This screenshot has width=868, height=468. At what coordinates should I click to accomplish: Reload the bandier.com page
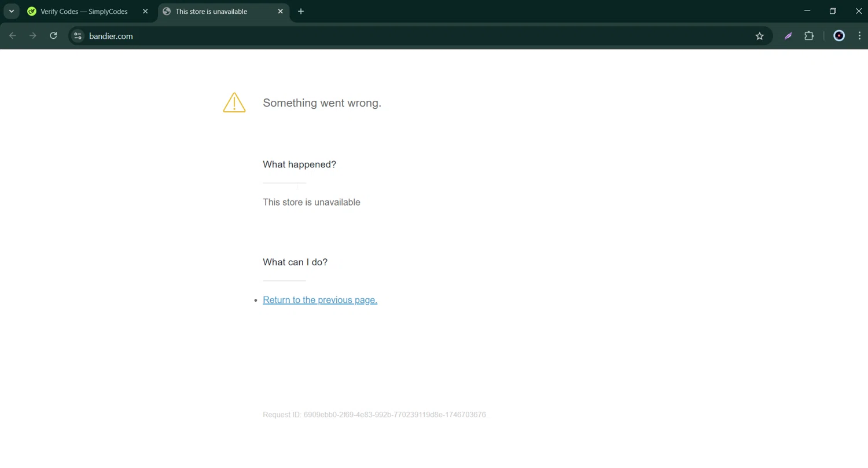(53, 36)
